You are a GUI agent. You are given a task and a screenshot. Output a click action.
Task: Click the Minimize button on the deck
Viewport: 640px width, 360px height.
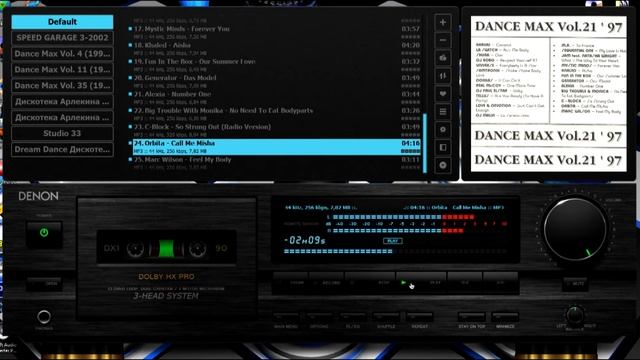point(505,318)
